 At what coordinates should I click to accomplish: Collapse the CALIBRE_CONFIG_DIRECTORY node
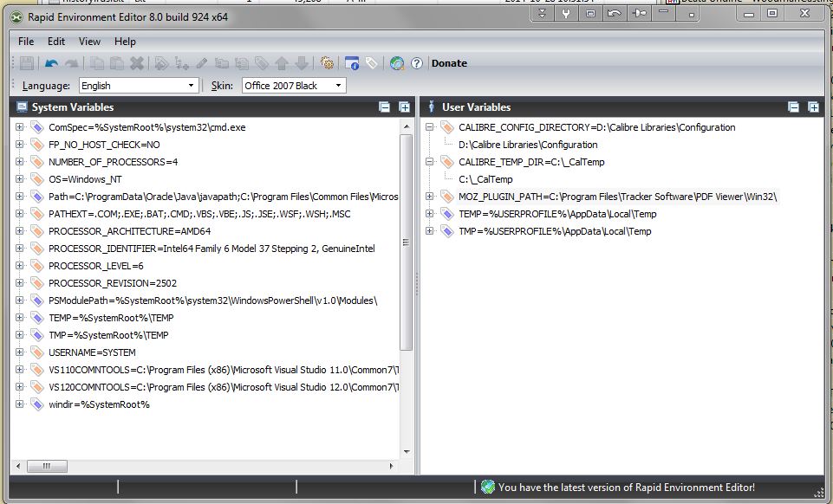click(x=430, y=127)
